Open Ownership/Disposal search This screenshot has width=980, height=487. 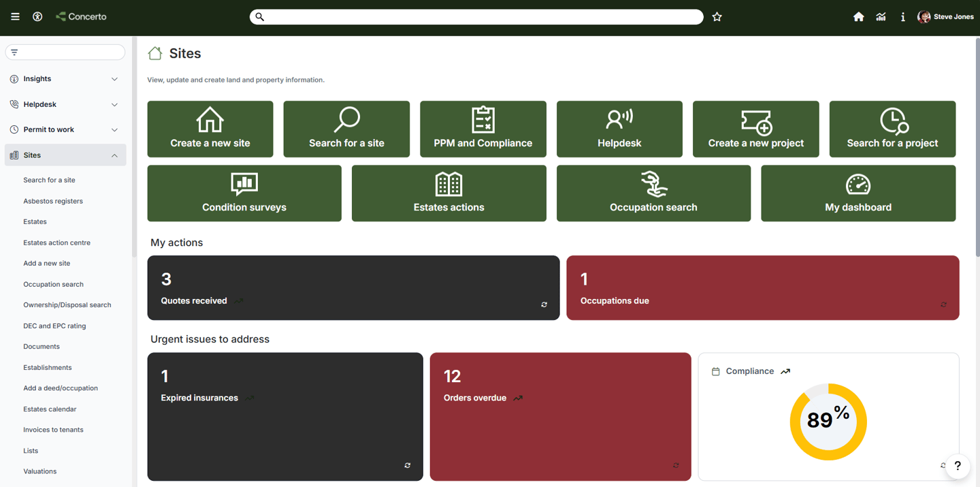(x=67, y=304)
